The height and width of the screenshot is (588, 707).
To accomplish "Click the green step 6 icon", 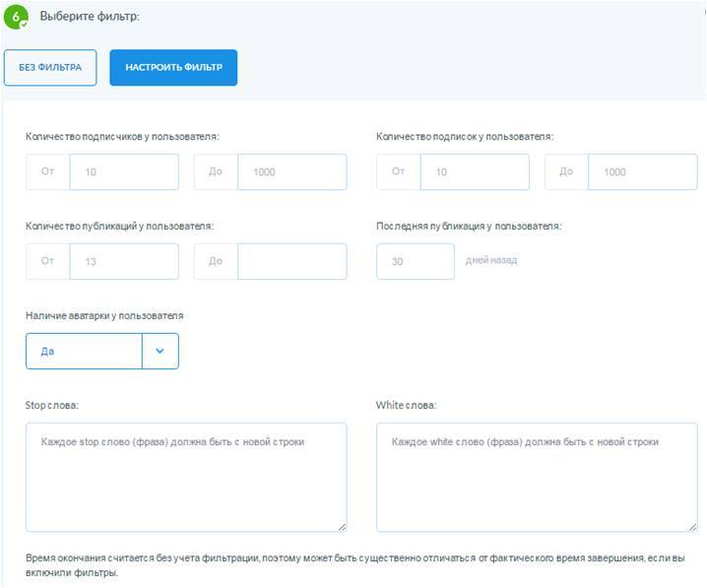I will click(x=17, y=17).
